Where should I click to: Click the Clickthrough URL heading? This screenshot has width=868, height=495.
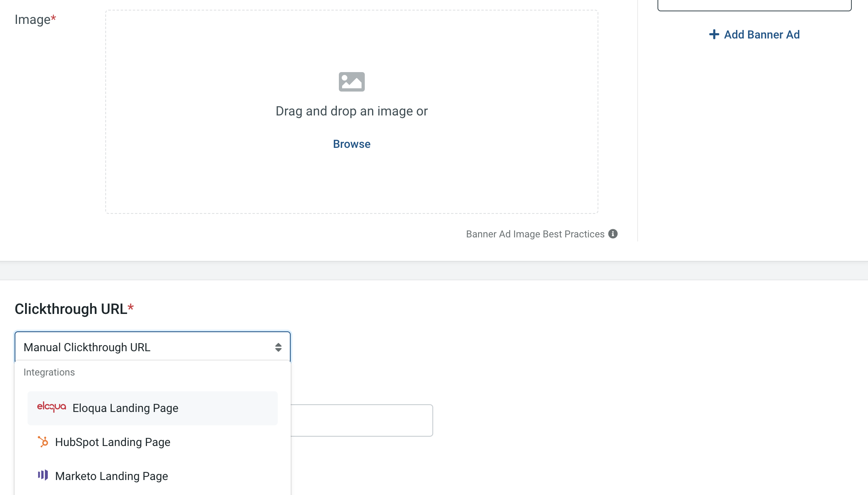tap(74, 309)
